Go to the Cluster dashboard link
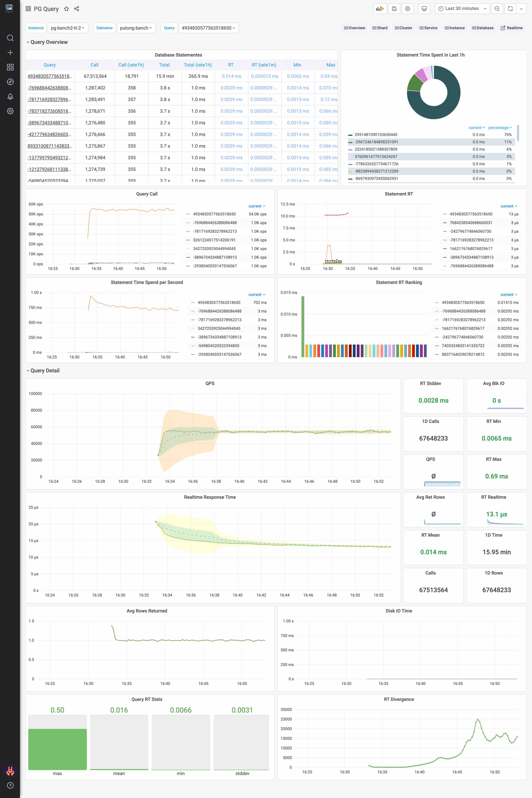Image resolution: width=532 pixels, height=798 pixels. pos(403,28)
